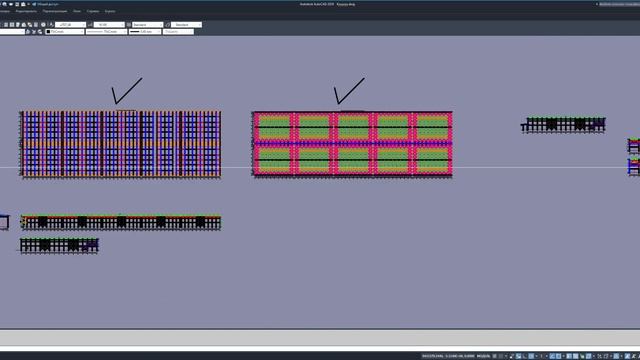Toggle lineweight display in status bar
Screen dimensions: 640x360
(x=569, y=356)
